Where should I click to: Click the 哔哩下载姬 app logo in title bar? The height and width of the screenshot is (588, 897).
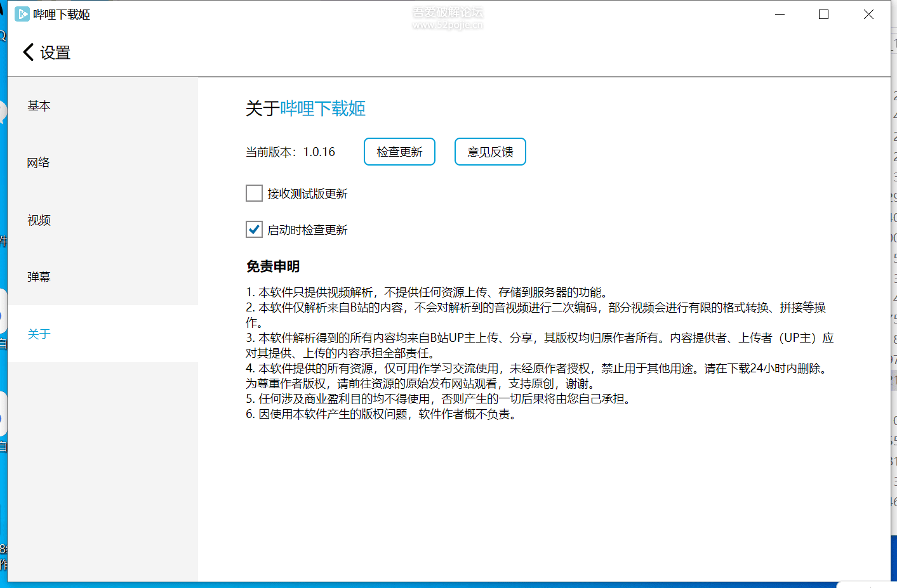pos(22,14)
